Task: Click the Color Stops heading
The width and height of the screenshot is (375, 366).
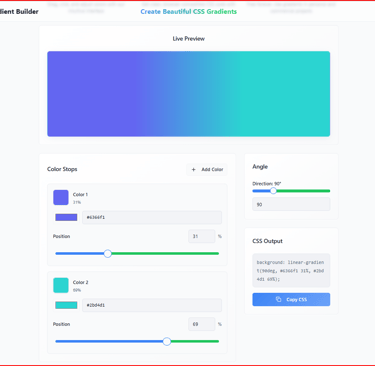Action: [x=62, y=169]
